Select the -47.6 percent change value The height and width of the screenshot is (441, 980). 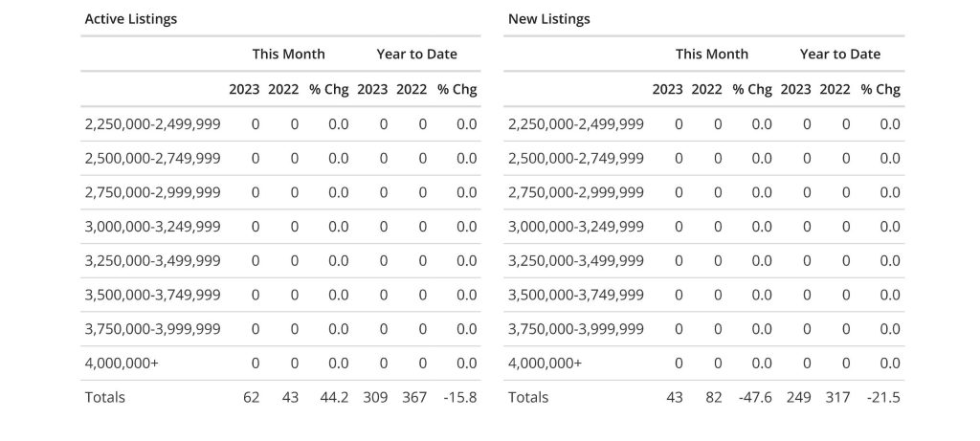click(x=752, y=397)
